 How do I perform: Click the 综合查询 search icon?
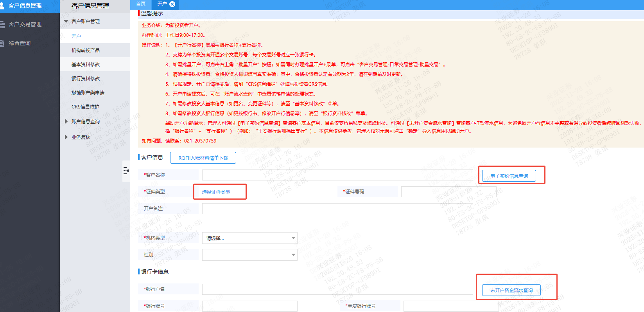click(2, 43)
